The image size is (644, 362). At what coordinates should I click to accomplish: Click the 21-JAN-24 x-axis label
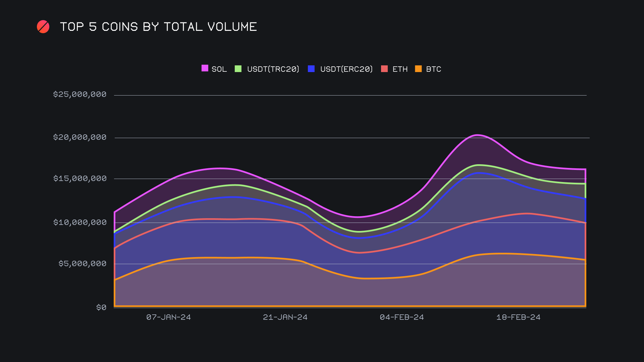pyautogui.click(x=285, y=317)
